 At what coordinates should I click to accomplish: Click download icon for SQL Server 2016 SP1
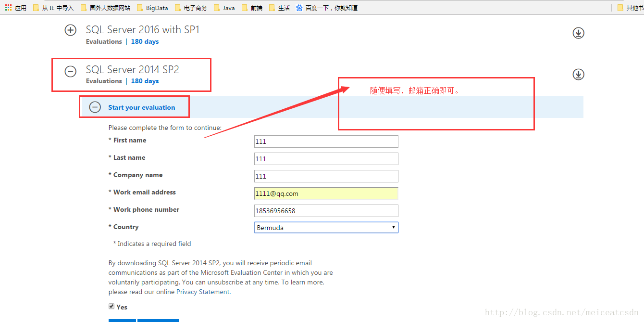click(578, 33)
